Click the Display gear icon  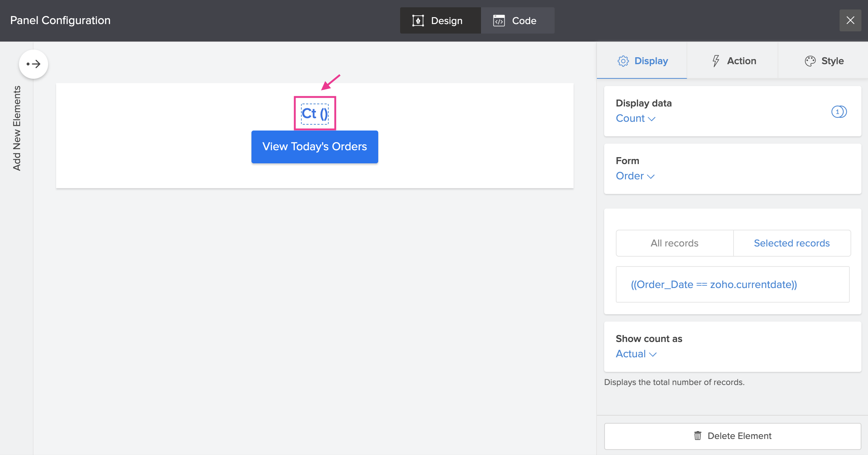click(623, 61)
